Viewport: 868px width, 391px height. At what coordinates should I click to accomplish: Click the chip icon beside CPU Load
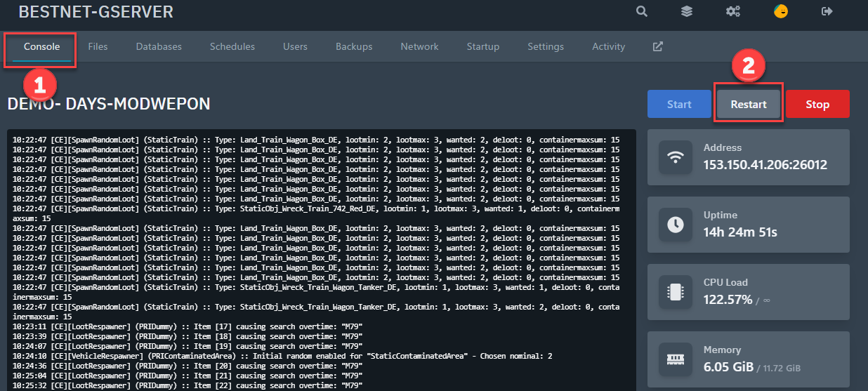(675, 292)
